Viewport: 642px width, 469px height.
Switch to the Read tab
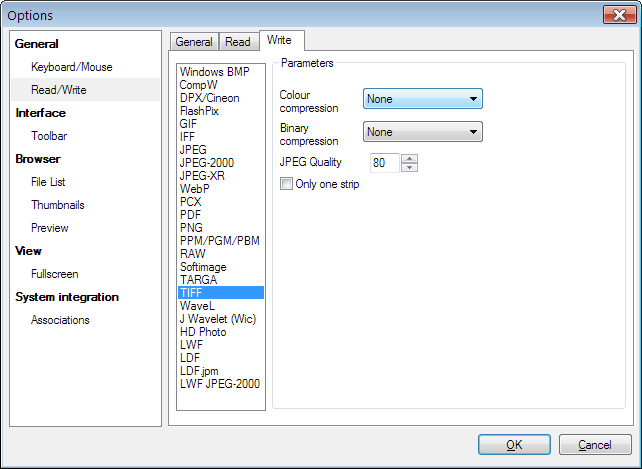[238, 42]
